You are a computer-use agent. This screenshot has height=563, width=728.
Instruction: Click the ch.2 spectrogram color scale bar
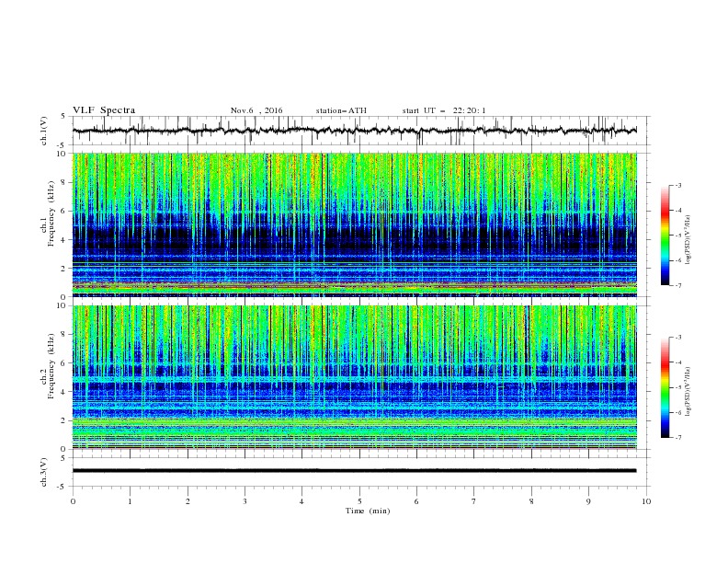tap(665, 387)
